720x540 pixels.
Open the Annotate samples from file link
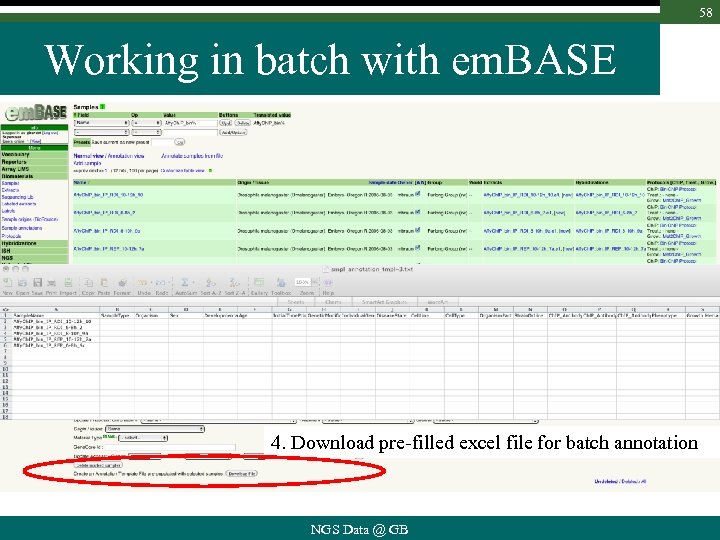(x=192, y=156)
